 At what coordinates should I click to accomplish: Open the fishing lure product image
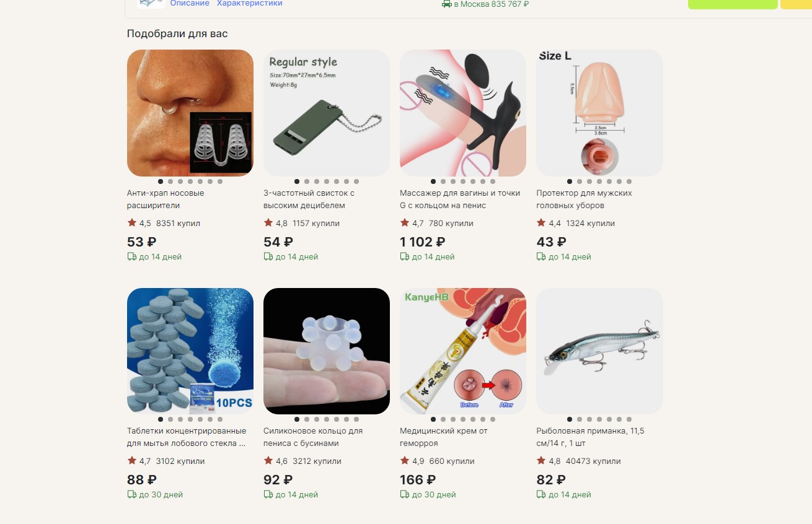tap(599, 351)
